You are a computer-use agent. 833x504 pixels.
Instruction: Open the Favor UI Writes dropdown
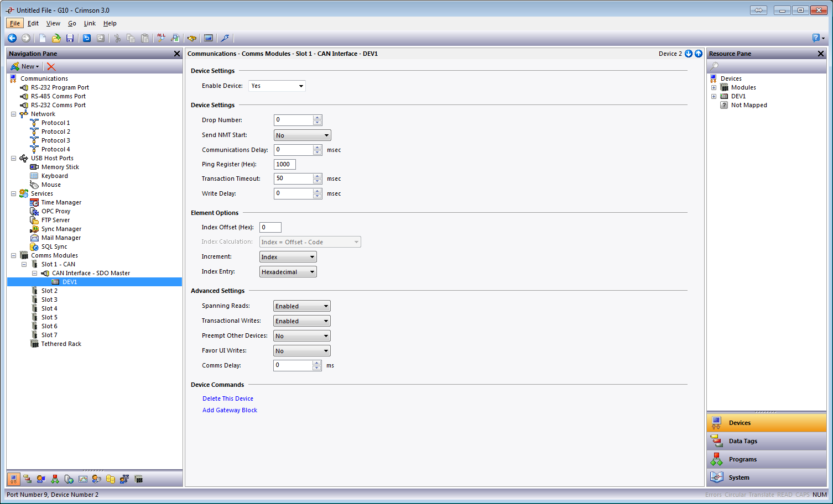pos(302,351)
